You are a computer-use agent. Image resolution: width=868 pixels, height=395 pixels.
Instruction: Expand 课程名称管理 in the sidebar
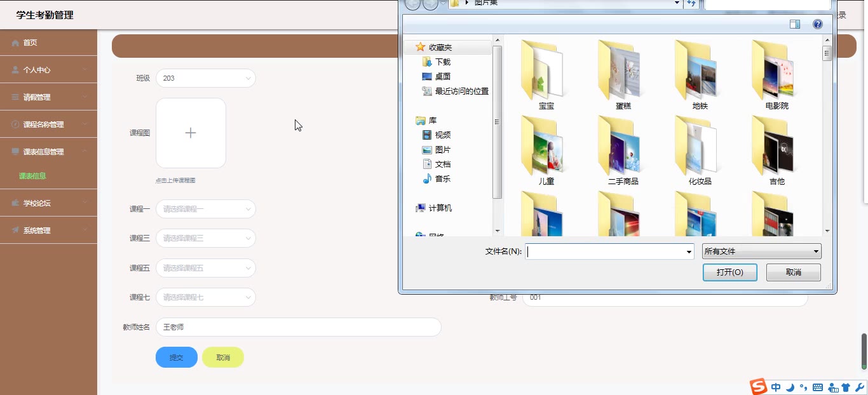[x=48, y=124]
